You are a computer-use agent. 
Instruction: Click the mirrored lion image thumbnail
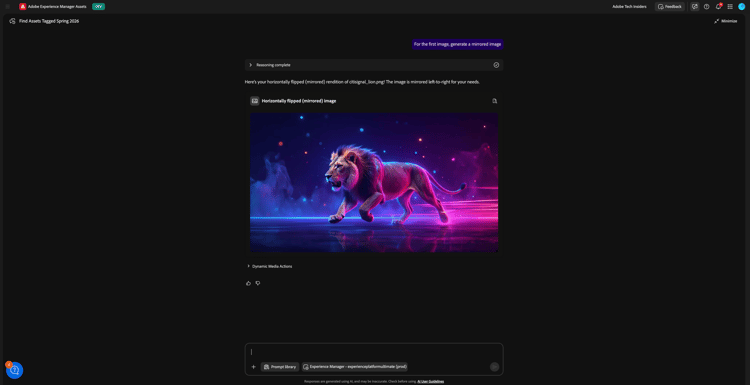click(374, 182)
